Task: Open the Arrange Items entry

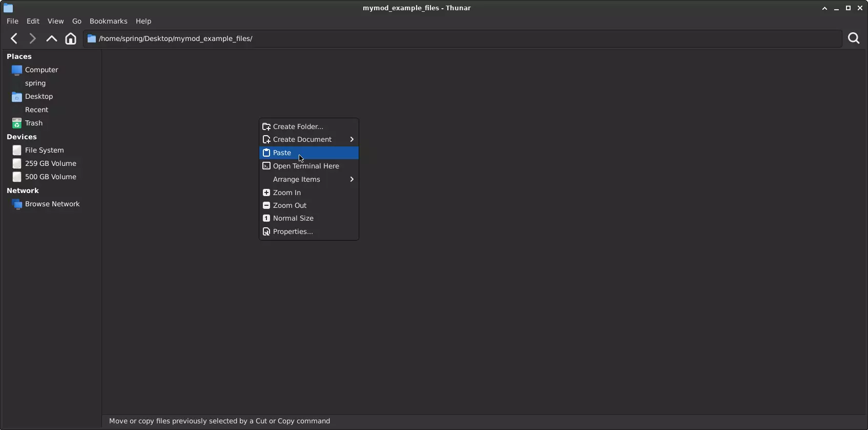Action: [309, 179]
